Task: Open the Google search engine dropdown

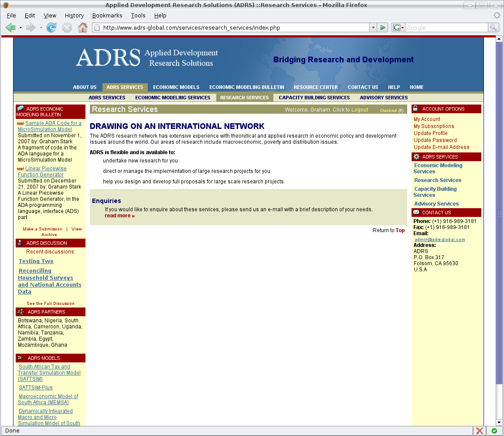Action: [x=398, y=28]
